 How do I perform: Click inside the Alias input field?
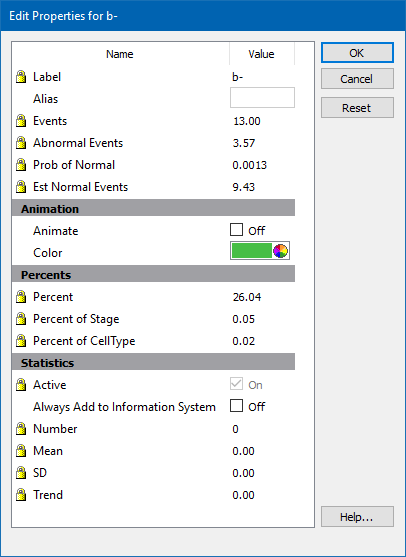[x=262, y=98]
